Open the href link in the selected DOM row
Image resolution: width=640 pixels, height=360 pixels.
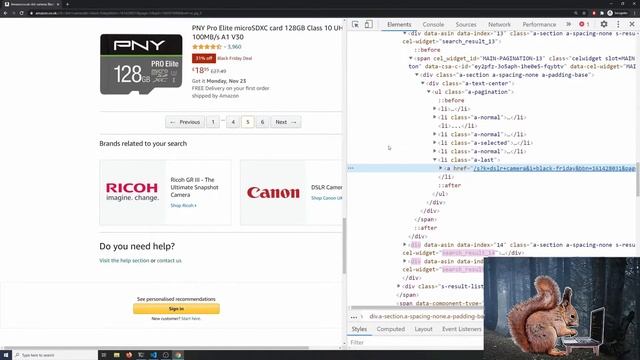[x=554, y=168]
